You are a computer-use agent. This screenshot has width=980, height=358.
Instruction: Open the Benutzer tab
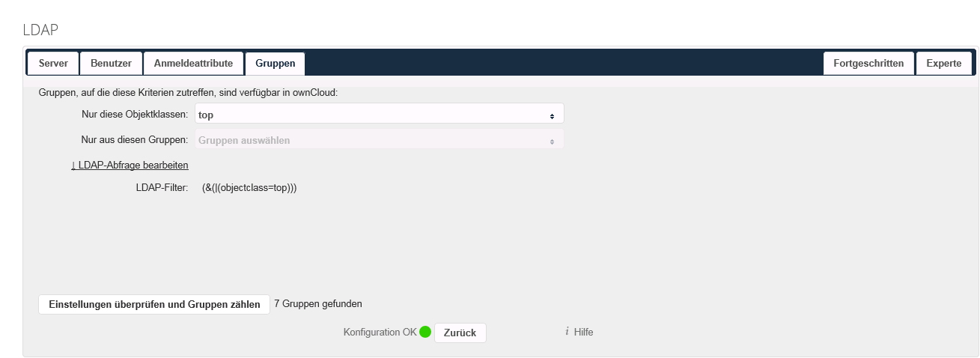[111, 64]
